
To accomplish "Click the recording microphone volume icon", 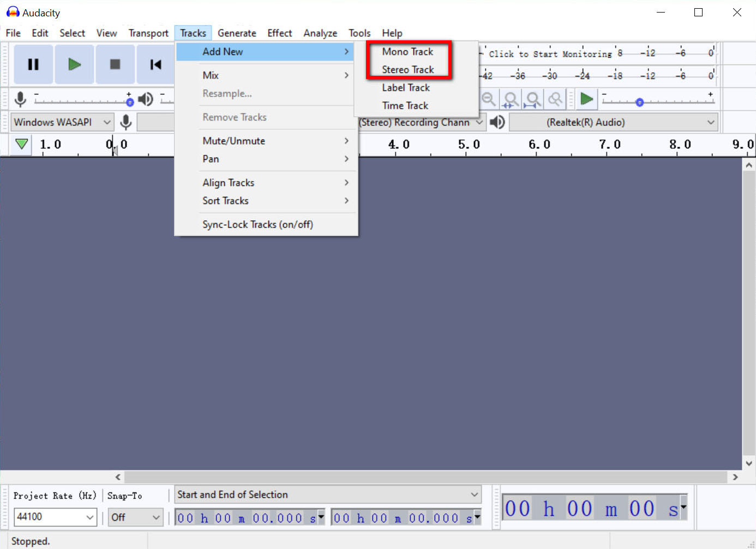I will pos(20,99).
